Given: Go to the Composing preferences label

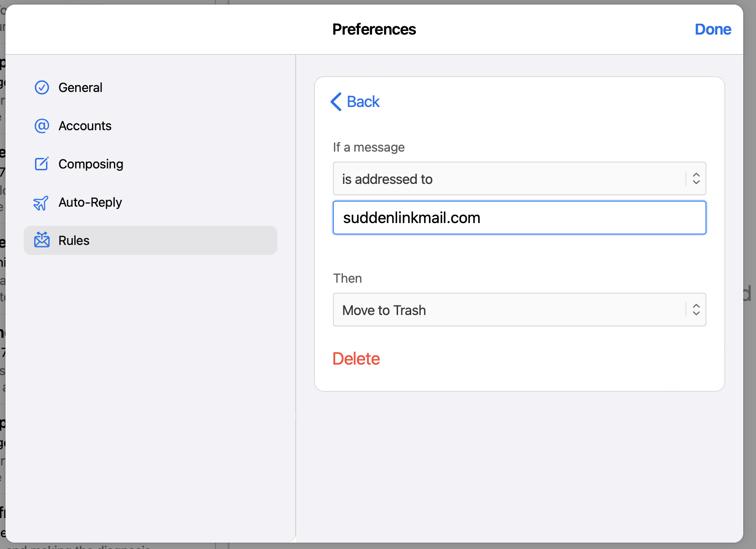Looking at the screenshot, I should [x=91, y=164].
